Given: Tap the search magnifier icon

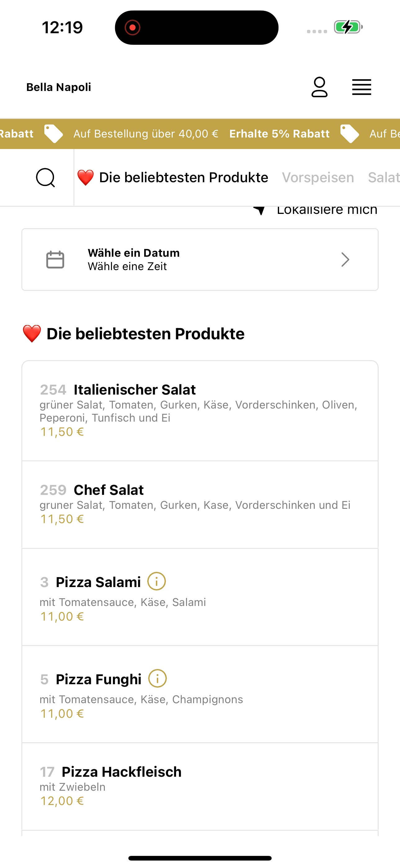Looking at the screenshot, I should coord(46,178).
